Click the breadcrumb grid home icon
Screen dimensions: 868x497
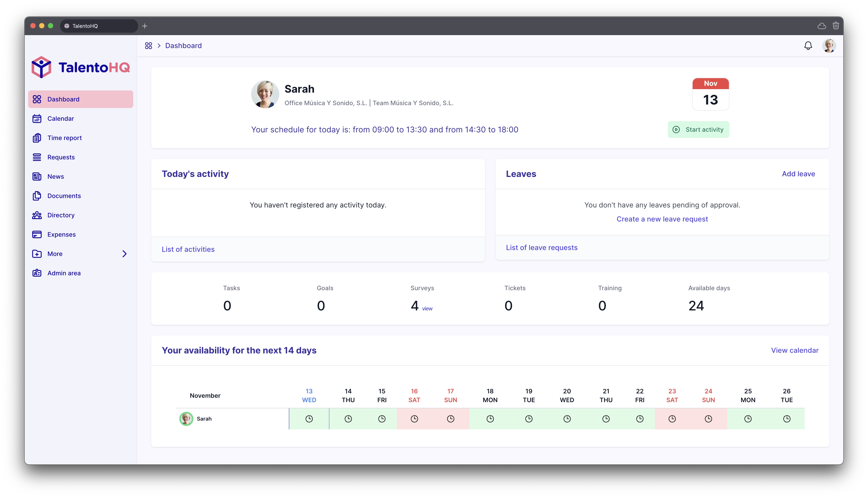[148, 46]
